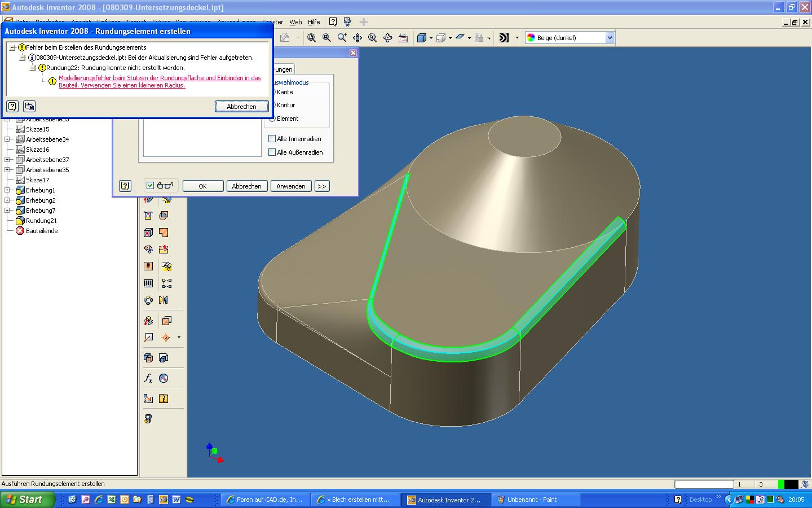The image size is (812, 508).
Task: Click the Zoom All magnifier icon
Action: point(311,38)
